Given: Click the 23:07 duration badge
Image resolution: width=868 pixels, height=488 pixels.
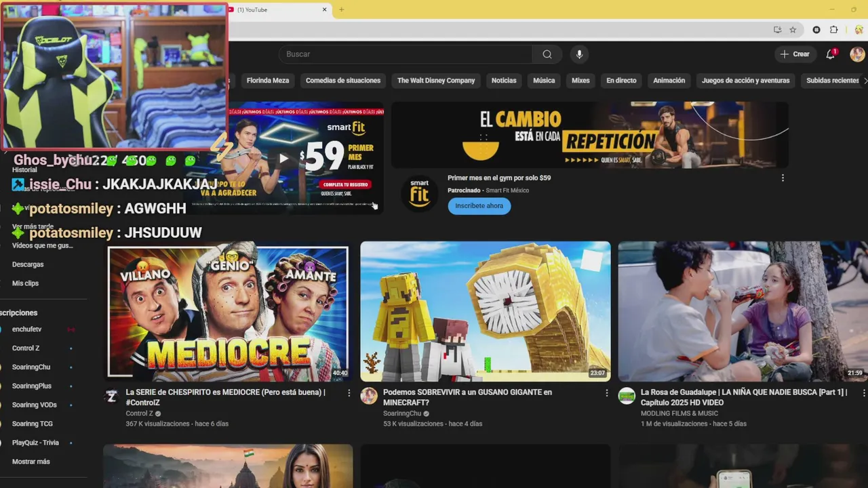Looking at the screenshot, I should 597,373.
